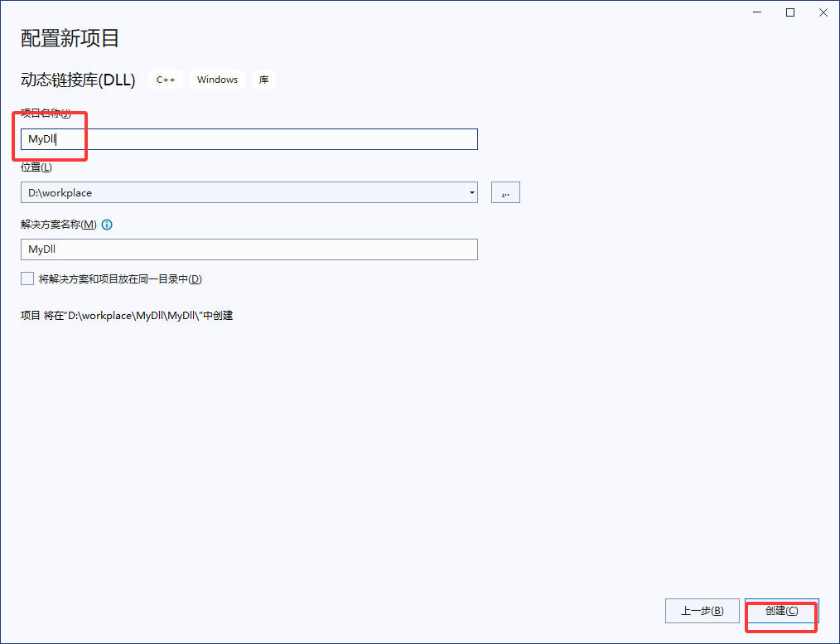Maximize the configure project window

click(x=790, y=12)
